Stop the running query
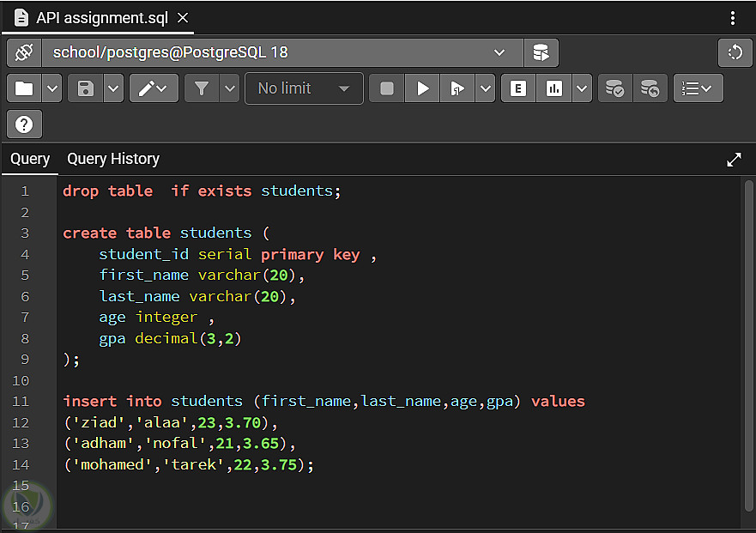This screenshot has width=756, height=533. pos(387,88)
